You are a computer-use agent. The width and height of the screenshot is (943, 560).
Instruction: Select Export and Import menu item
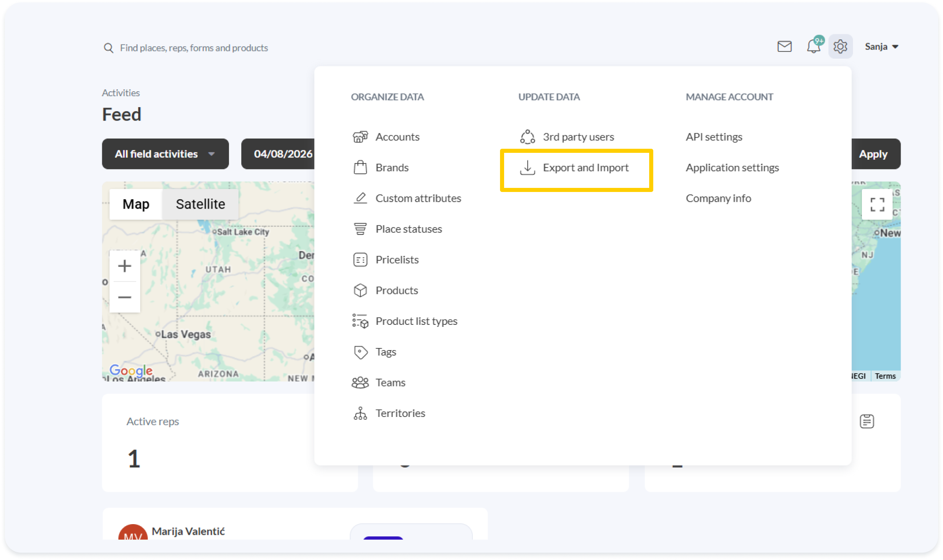tap(585, 168)
